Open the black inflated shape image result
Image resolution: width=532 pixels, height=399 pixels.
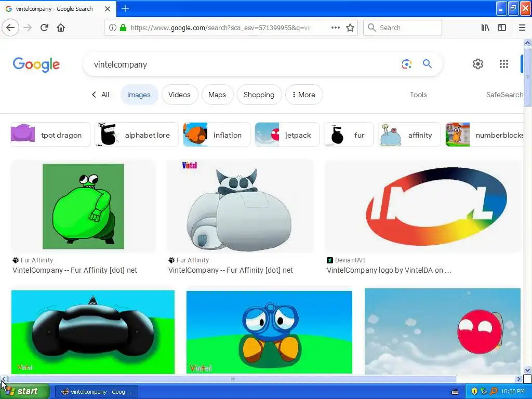click(x=93, y=332)
